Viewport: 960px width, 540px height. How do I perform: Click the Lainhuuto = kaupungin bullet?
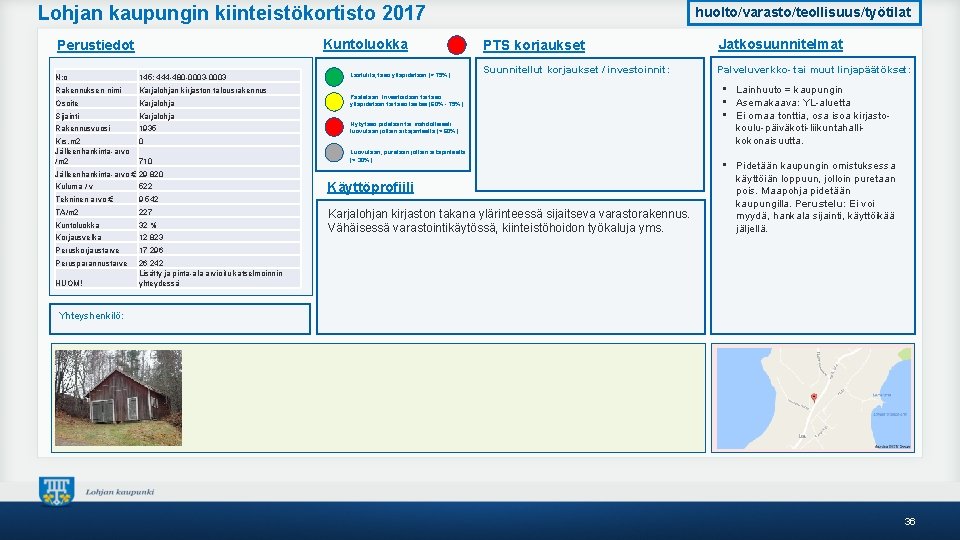pos(789,89)
